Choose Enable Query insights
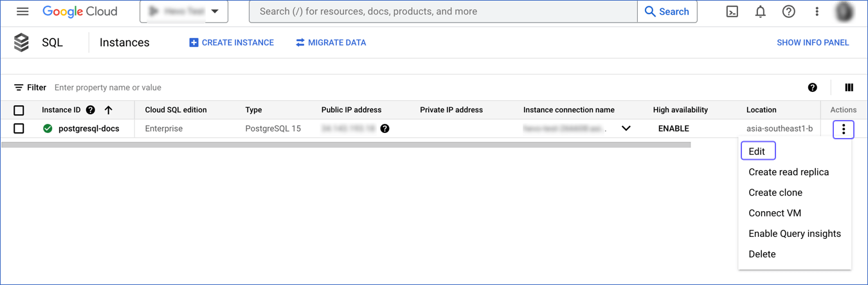868x285 pixels. point(795,234)
